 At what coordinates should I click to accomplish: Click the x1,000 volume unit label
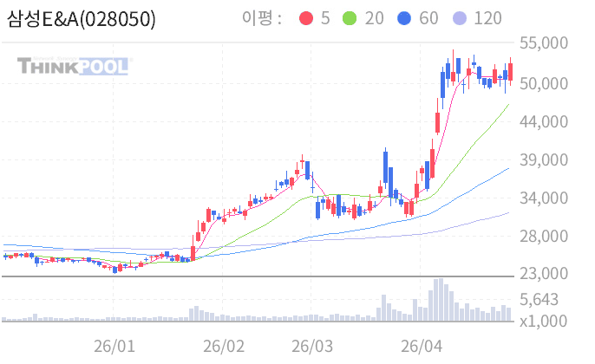coord(543,322)
